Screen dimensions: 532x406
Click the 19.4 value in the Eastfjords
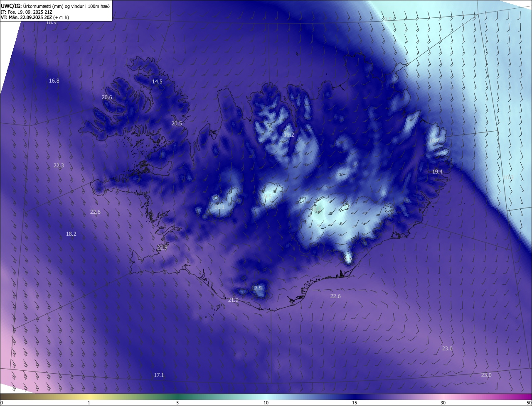click(437, 172)
